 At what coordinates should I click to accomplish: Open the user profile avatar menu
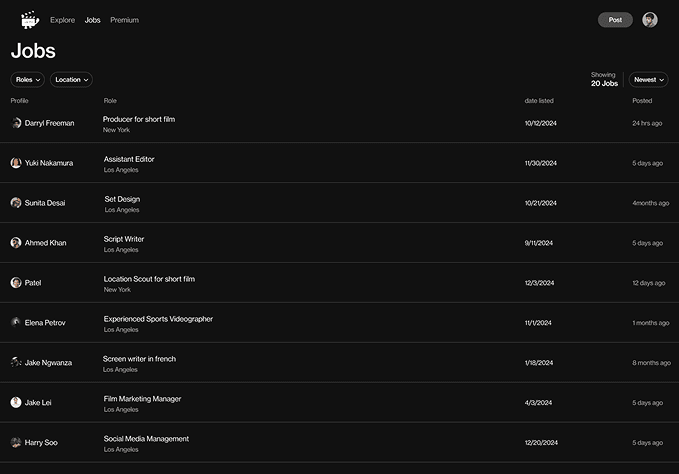pyautogui.click(x=650, y=20)
